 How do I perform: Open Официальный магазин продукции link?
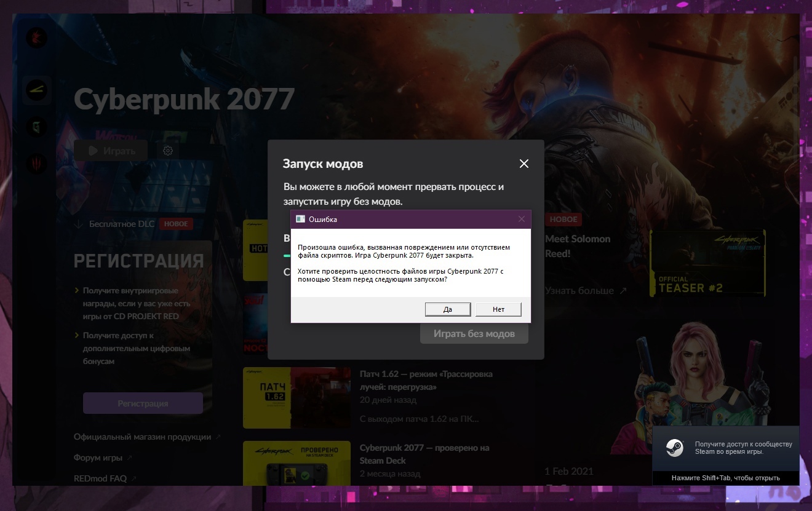pyautogui.click(x=147, y=437)
